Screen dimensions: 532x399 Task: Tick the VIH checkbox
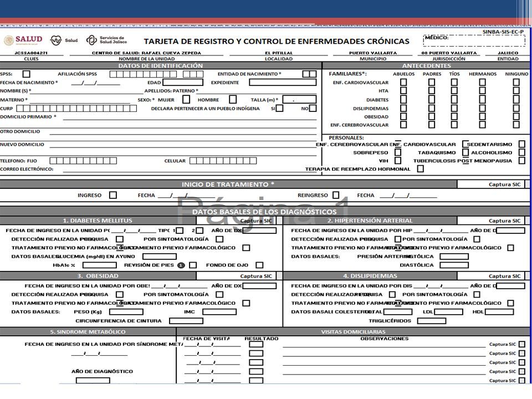tap(398, 161)
